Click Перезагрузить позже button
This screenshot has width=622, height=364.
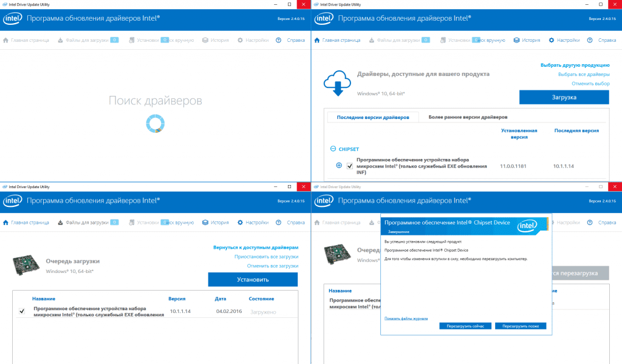click(x=521, y=326)
